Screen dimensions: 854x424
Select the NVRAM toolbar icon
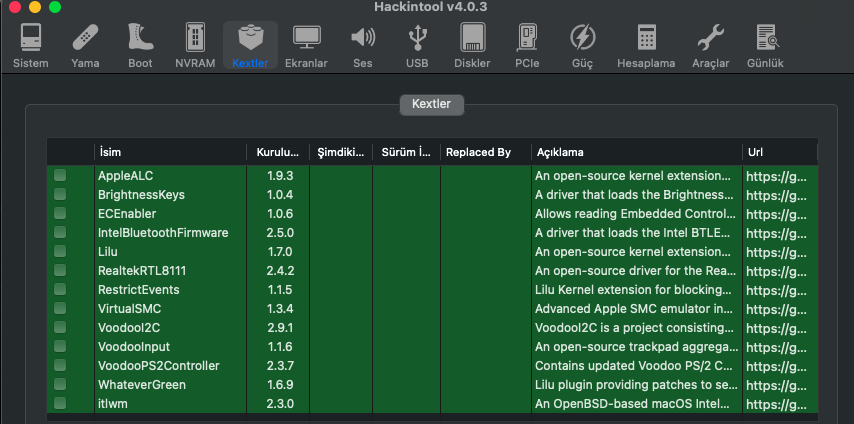click(194, 46)
